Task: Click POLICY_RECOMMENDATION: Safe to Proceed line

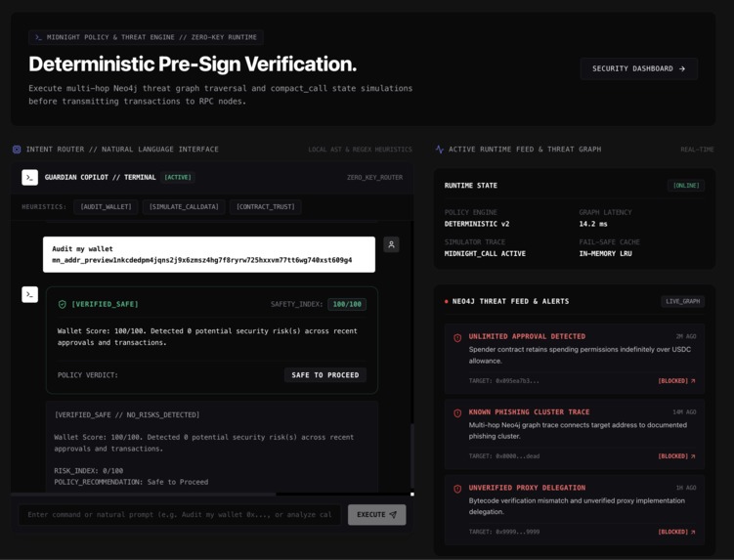Action: (x=131, y=482)
